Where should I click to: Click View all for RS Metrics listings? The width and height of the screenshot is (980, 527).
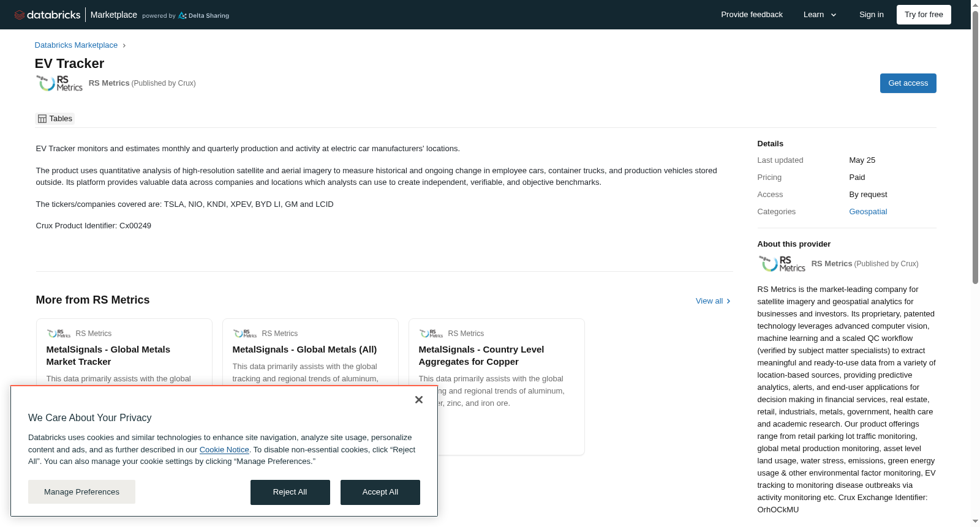714,301
